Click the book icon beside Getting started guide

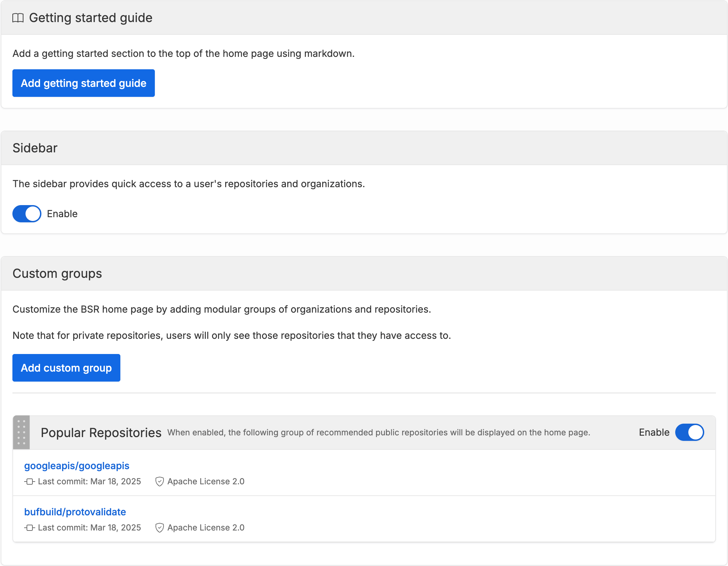(18, 18)
